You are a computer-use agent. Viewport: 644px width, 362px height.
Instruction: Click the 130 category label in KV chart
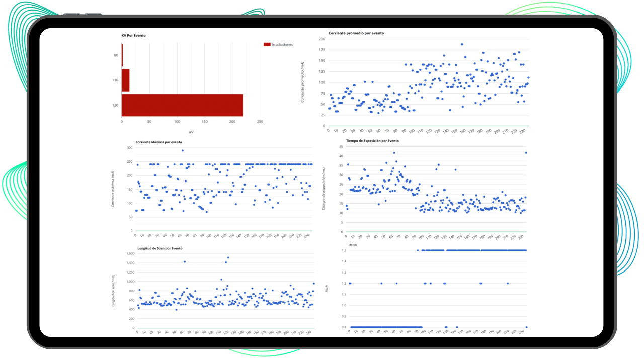(115, 105)
